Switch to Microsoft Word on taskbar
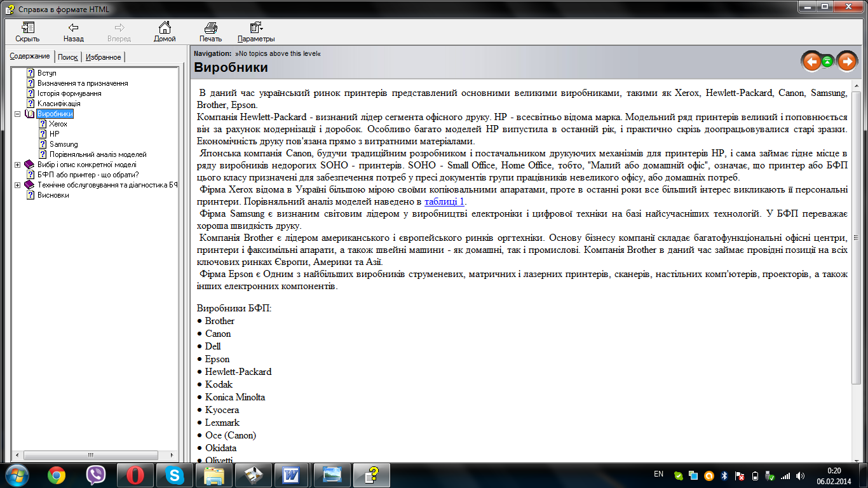Screen dimensions: 868x488 [x=293, y=475]
